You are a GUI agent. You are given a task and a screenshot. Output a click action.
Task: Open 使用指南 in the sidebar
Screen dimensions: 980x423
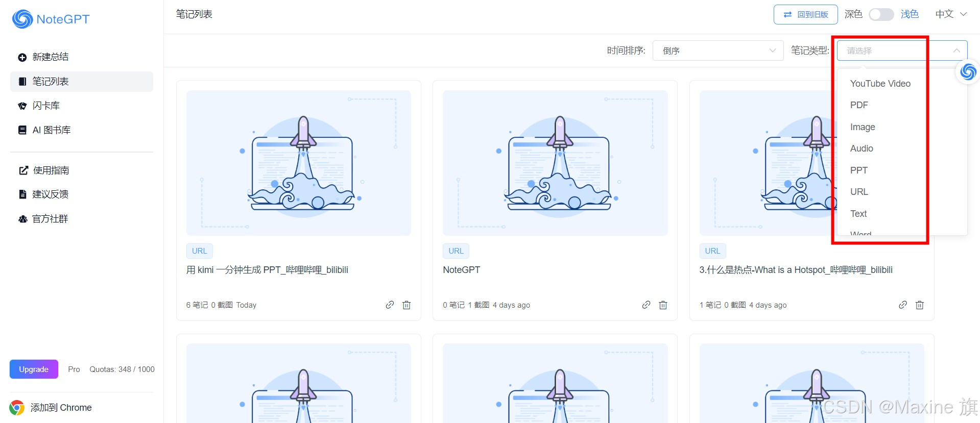tap(82, 170)
